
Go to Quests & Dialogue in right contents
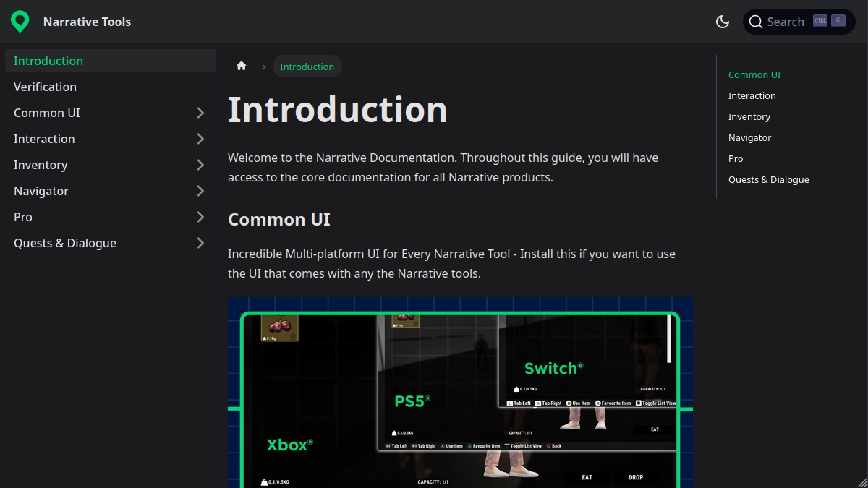click(x=768, y=179)
